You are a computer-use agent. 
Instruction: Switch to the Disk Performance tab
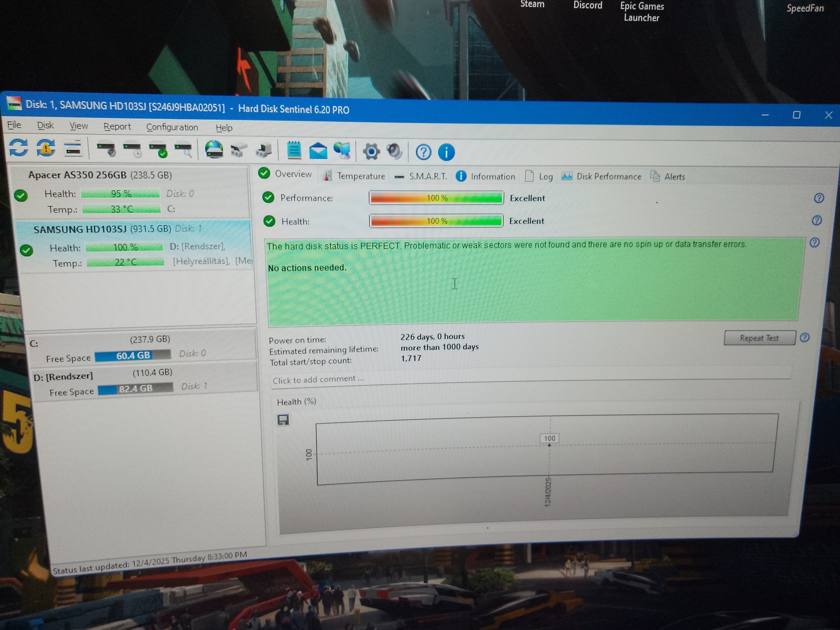601,176
